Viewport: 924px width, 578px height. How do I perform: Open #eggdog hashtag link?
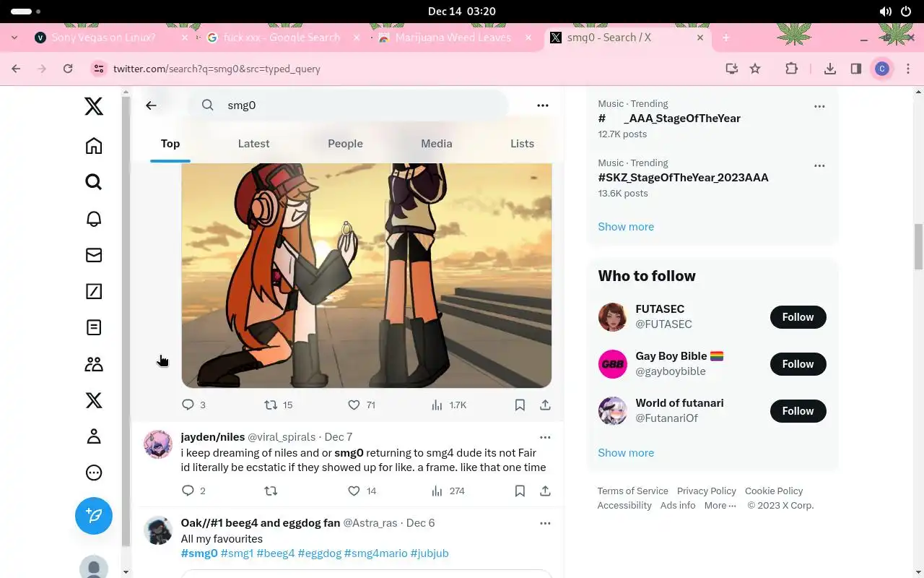[x=320, y=553]
